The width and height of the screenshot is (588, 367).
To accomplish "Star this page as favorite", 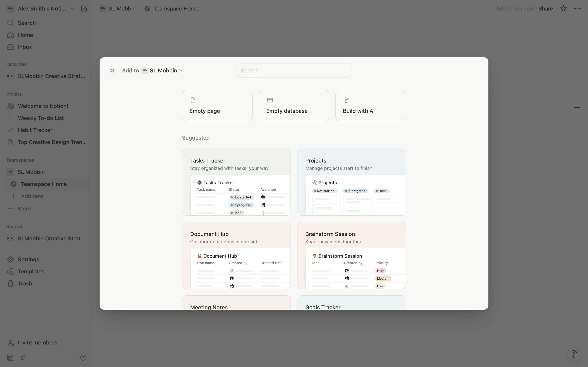I will tap(563, 9).
